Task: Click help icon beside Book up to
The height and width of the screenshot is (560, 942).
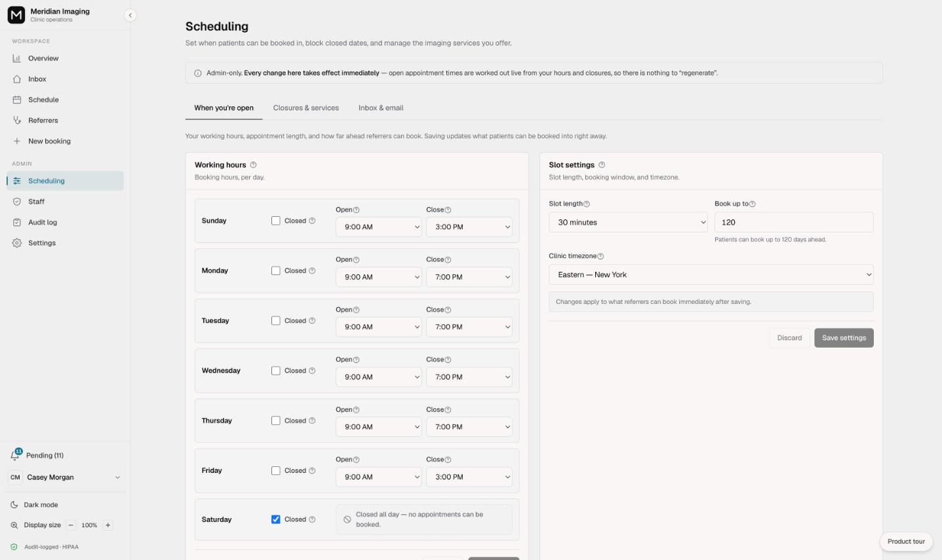Action: tap(752, 204)
